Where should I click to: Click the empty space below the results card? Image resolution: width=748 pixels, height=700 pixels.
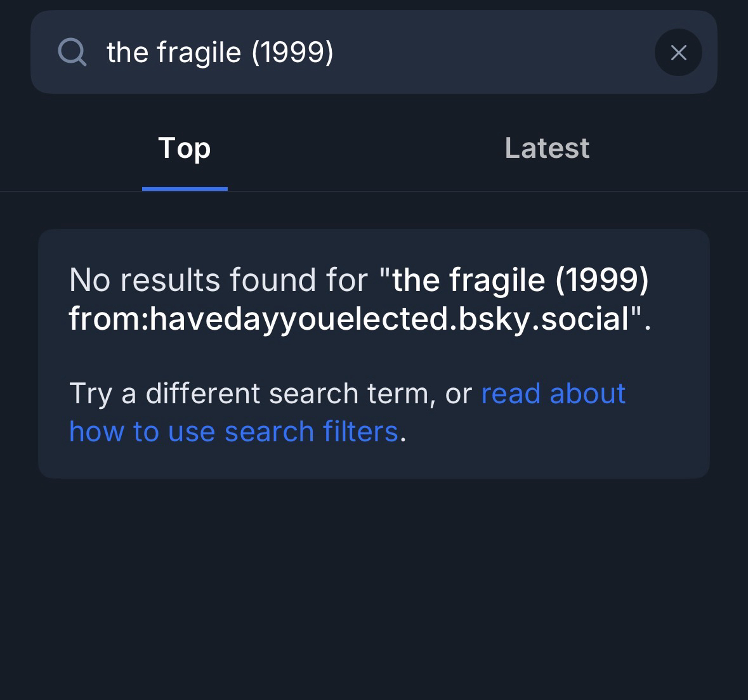click(373, 583)
